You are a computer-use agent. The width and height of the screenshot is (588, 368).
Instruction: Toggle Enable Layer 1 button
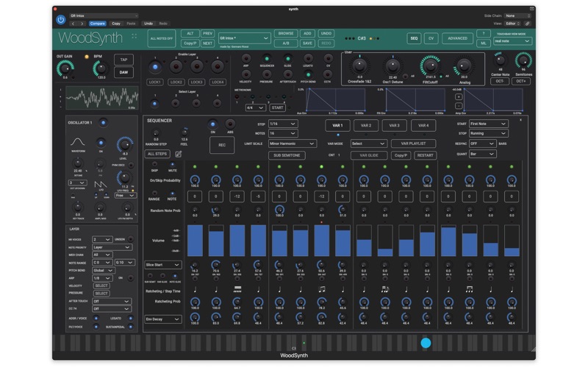point(155,67)
